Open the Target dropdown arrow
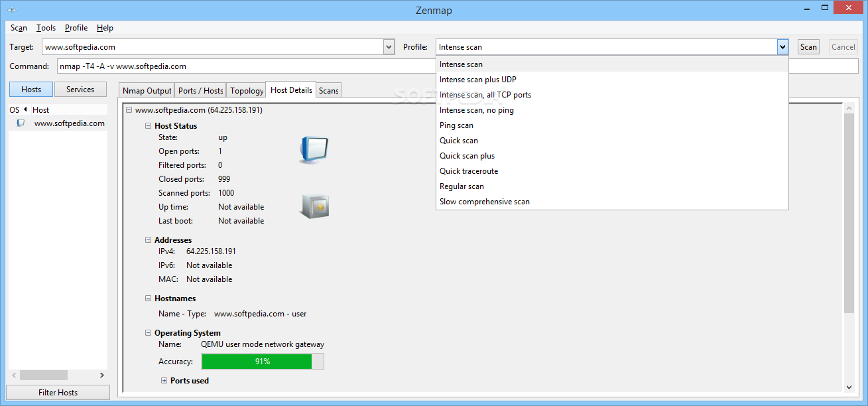The width and height of the screenshot is (868, 406). point(389,47)
